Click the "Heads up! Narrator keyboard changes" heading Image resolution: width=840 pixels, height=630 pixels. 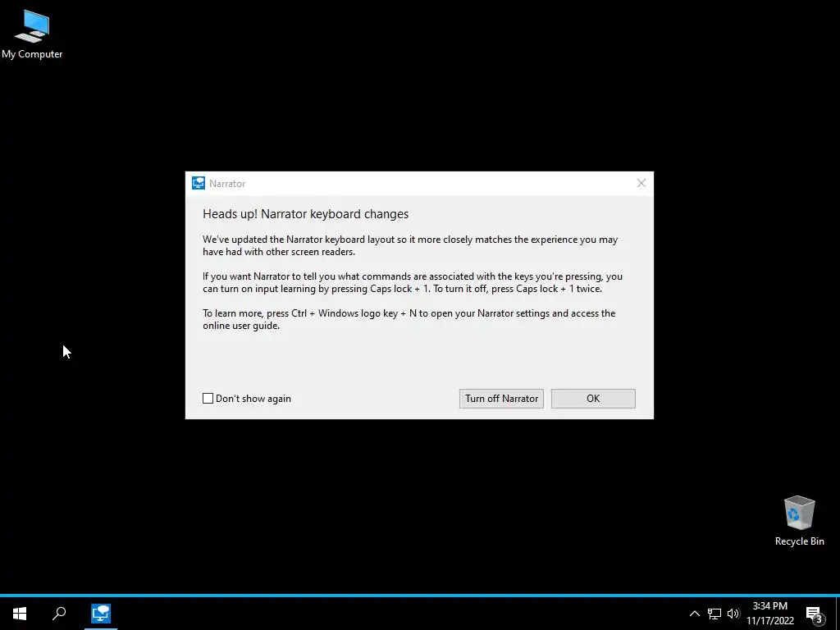pyautogui.click(x=305, y=214)
